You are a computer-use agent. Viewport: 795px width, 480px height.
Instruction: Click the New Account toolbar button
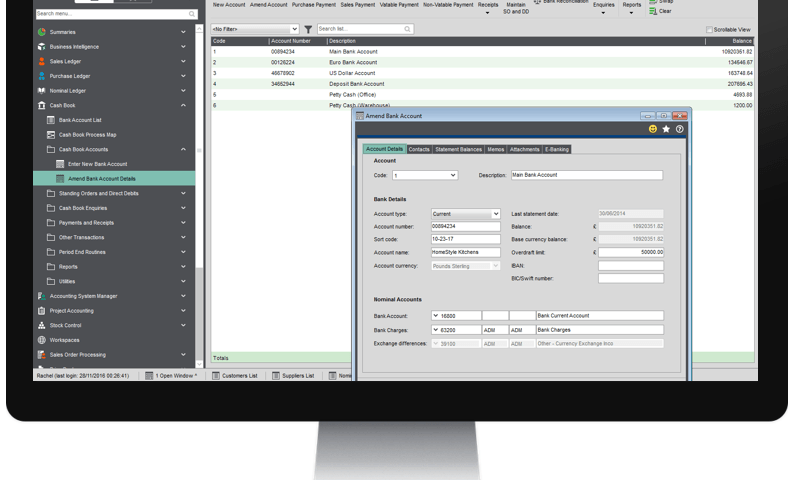229,5
